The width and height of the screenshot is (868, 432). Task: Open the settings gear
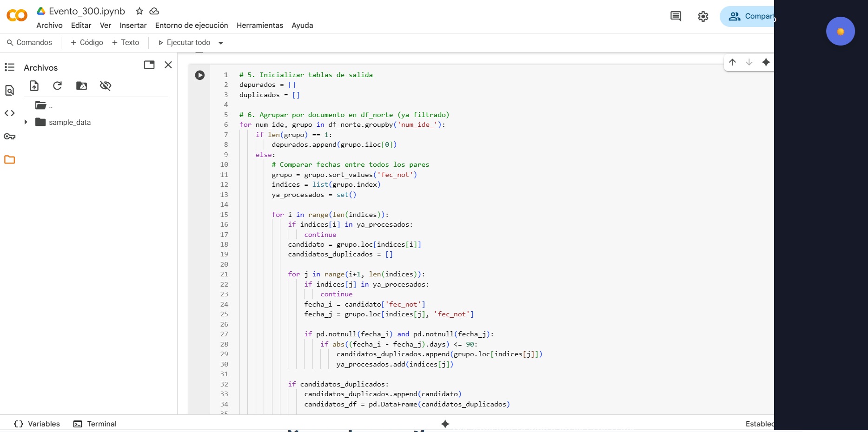703,16
